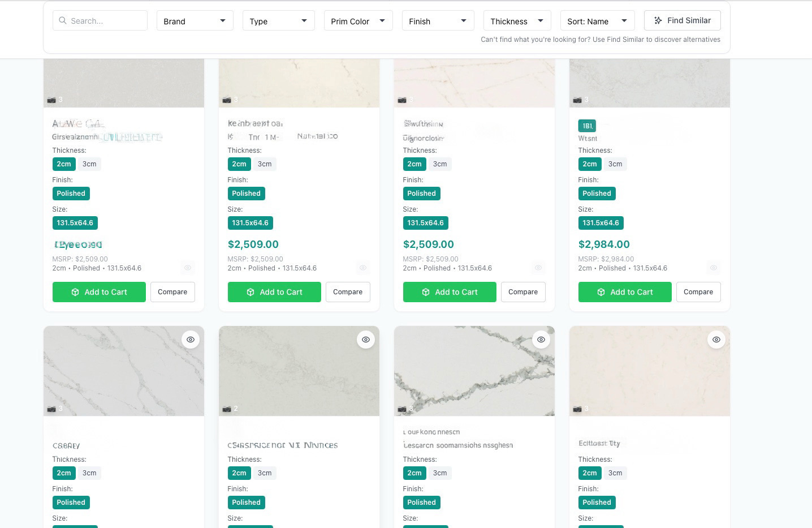This screenshot has width=812, height=528.
Task: Click the Search input field
Action: [x=100, y=20]
